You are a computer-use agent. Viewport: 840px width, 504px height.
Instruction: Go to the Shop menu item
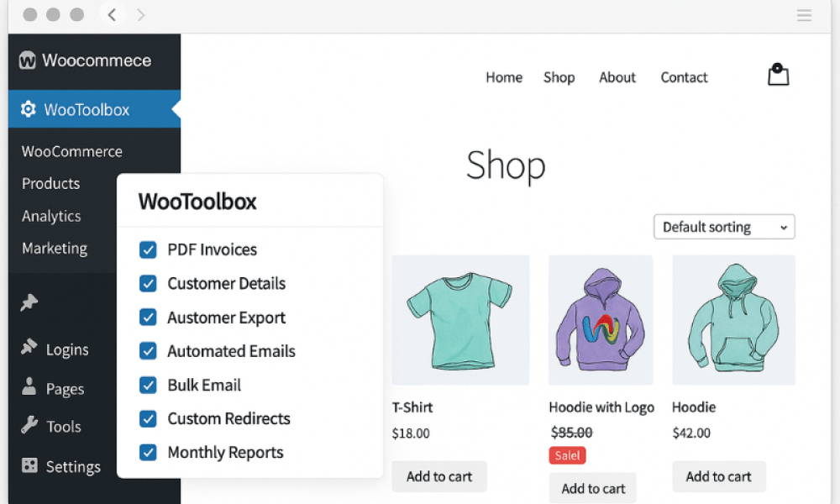pyautogui.click(x=559, y=77)
